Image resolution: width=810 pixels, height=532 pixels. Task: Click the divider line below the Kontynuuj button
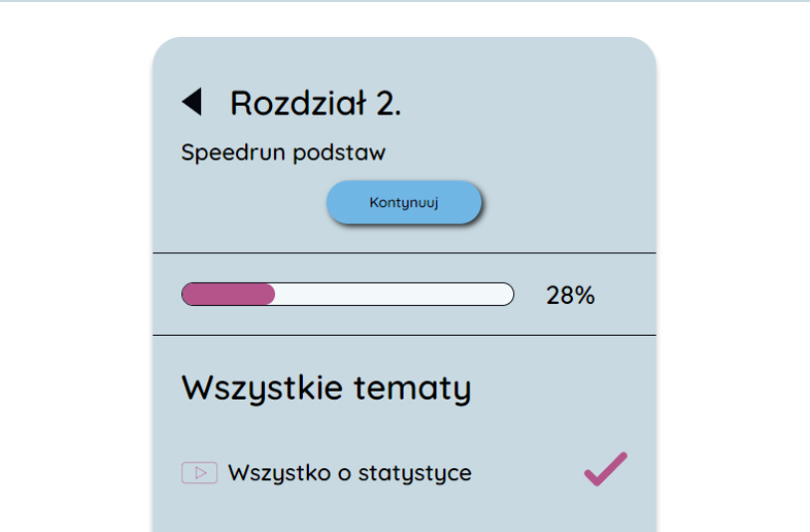click(404, 253)
